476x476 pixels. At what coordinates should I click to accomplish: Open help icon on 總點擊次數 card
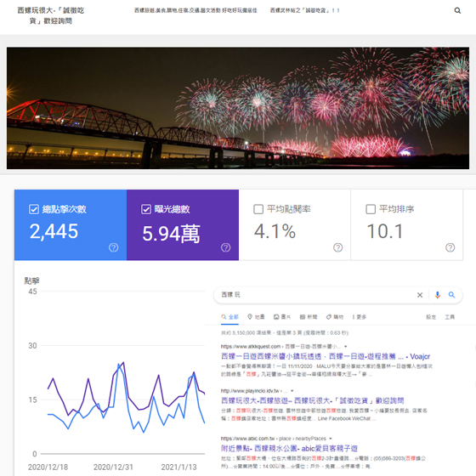pyautogui.click(x=114, y=247)
